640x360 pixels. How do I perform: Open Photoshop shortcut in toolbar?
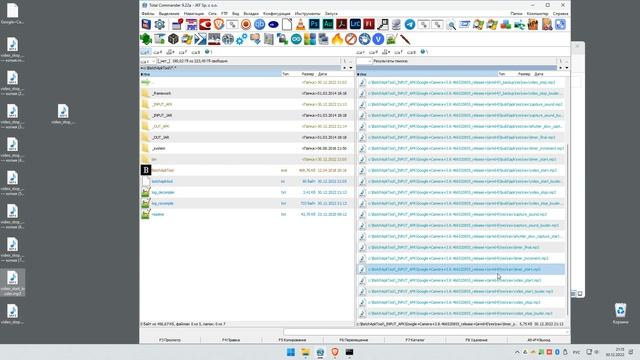(314, 24)
